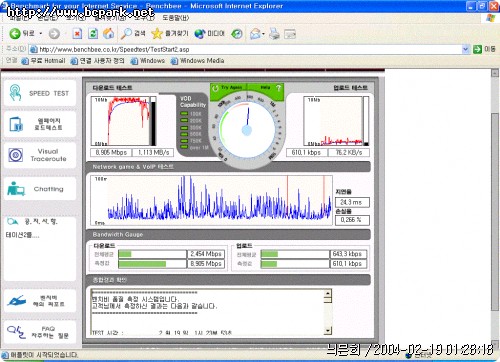Open the 연결 사용자 정의 link

click(98, 61)
